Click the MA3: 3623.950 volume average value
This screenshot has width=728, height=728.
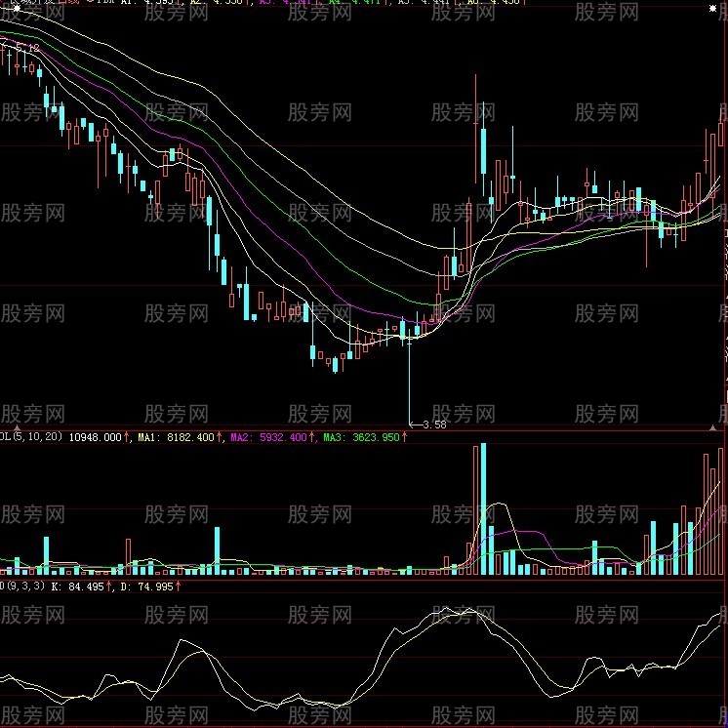[361, 437]
